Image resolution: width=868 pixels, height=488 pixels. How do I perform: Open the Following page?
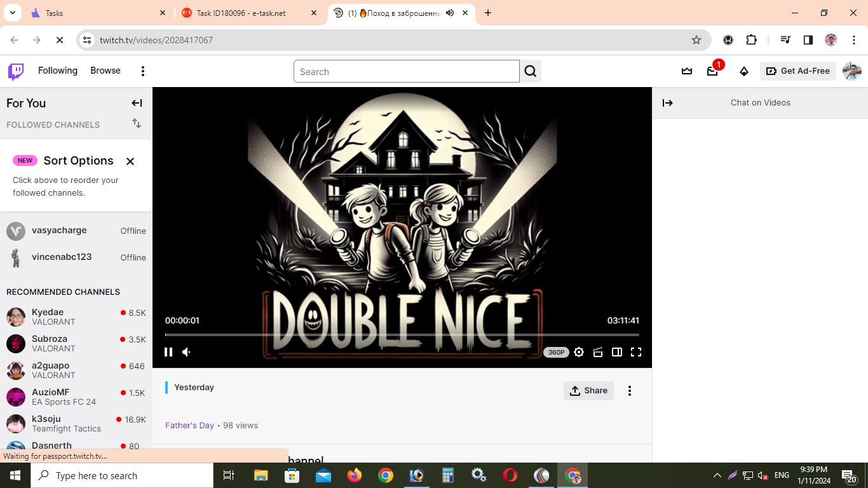coord(58,71)
